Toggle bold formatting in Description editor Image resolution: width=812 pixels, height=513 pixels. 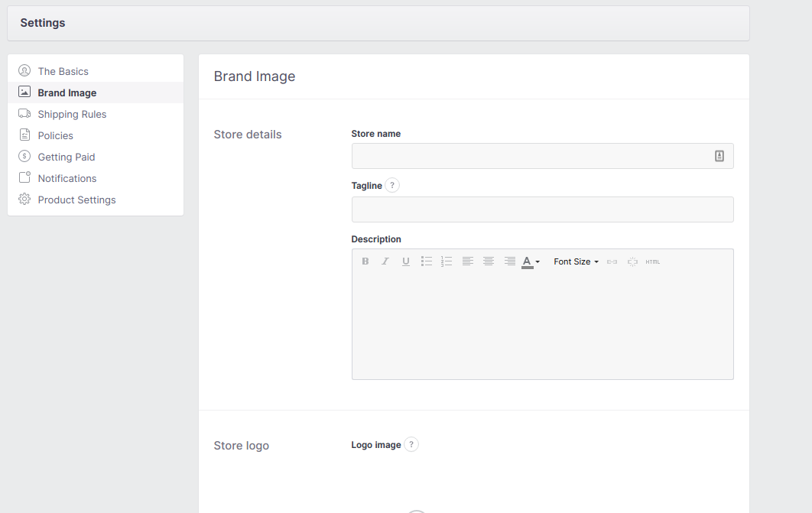click(x=365, y=261)
